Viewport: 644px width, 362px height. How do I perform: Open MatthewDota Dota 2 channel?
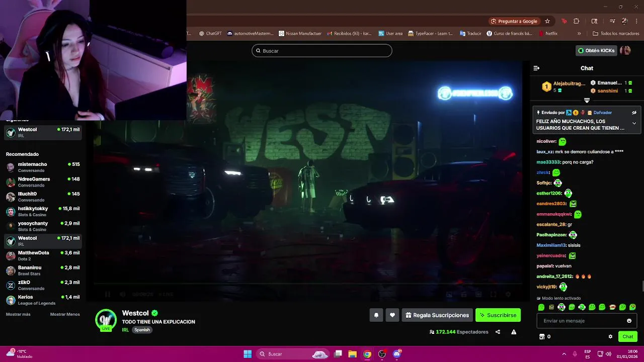click(43, 255)
